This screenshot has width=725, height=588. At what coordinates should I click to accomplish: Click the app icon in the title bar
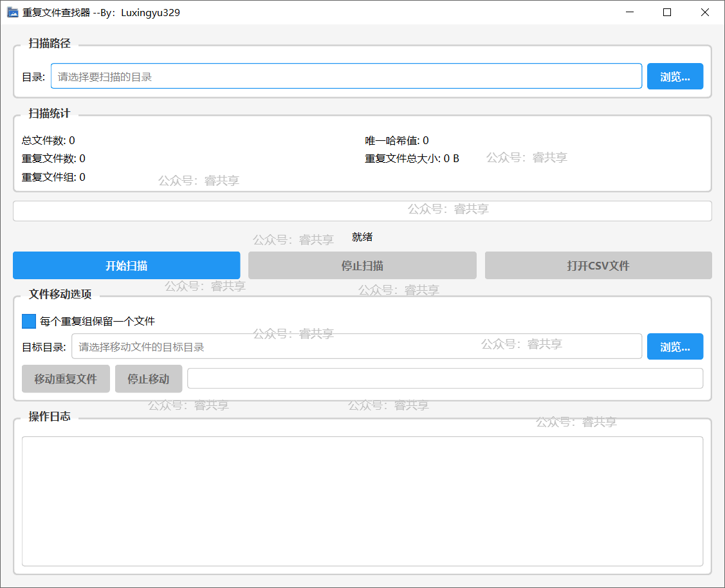(12, 12)
